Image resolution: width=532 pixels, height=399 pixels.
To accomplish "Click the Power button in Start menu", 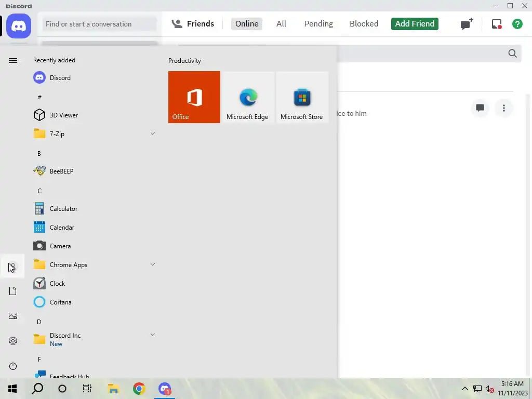I will point(13,366).
